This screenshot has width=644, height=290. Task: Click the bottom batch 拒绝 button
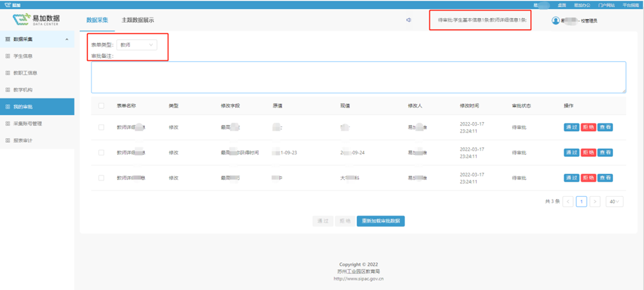(345, 221)
